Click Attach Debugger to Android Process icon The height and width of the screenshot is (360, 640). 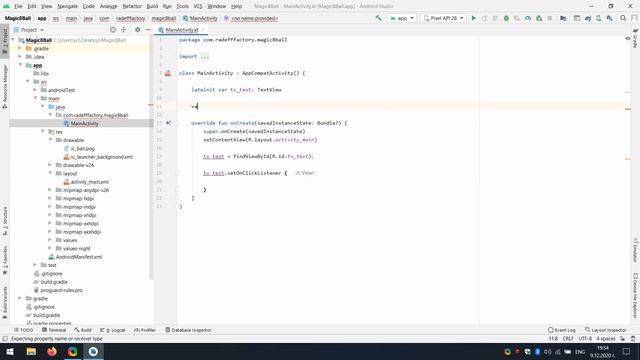tap(539, 18)
